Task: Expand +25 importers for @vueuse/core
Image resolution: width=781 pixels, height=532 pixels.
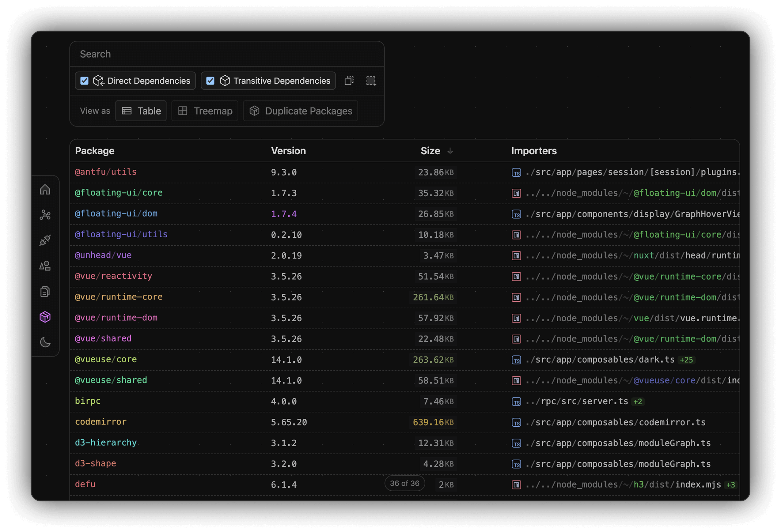Action: click(686, 360)
